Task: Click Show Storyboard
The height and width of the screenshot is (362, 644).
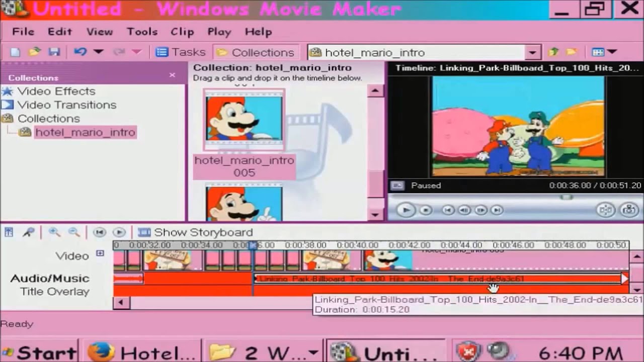Action: pos(195,232)
